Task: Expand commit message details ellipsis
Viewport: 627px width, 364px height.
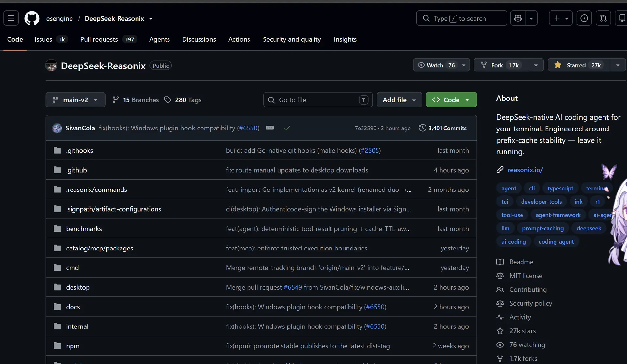Action: [x=270, y=128]
